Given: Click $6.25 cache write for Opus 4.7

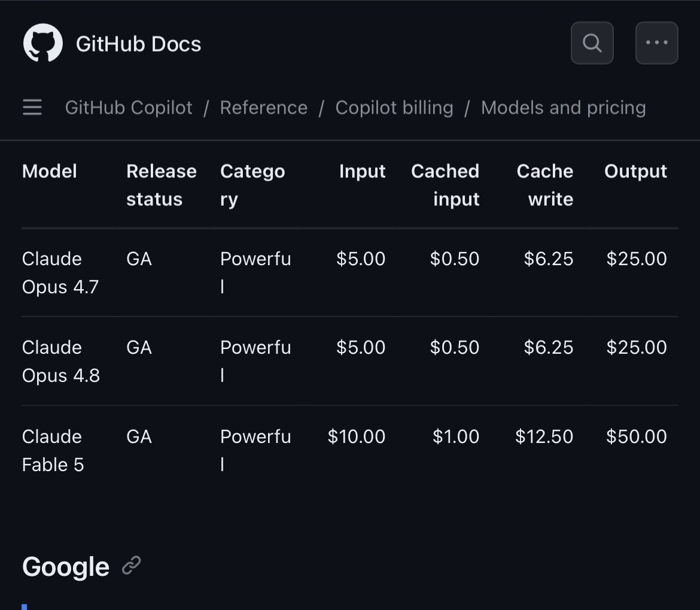Looking at the screenshot, I should click(x=548, y=259).
